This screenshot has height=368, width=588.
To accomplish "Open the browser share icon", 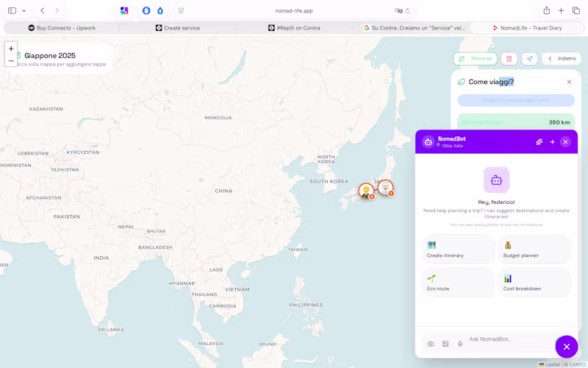I will [x=547, y=10].
